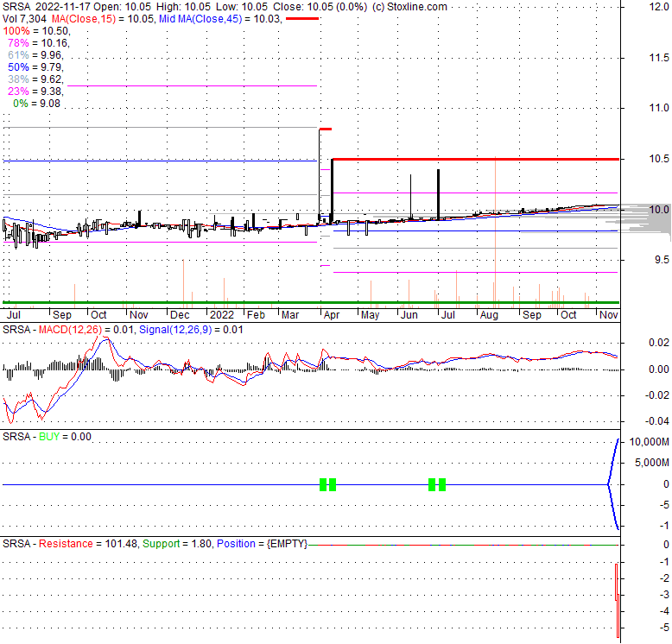672x644 pixels.
Task: Click the red line swatch beside Mid MA
Action: click(301, 18)
